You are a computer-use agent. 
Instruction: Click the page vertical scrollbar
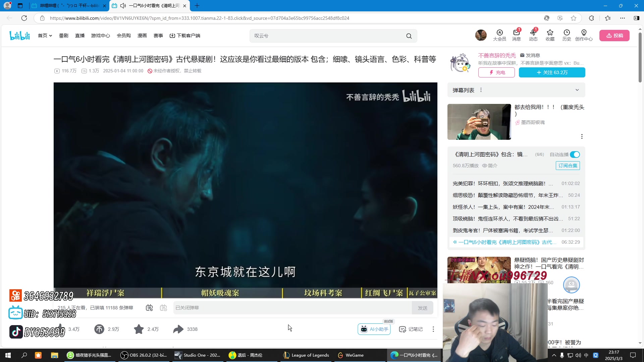[x=640, y=58]
